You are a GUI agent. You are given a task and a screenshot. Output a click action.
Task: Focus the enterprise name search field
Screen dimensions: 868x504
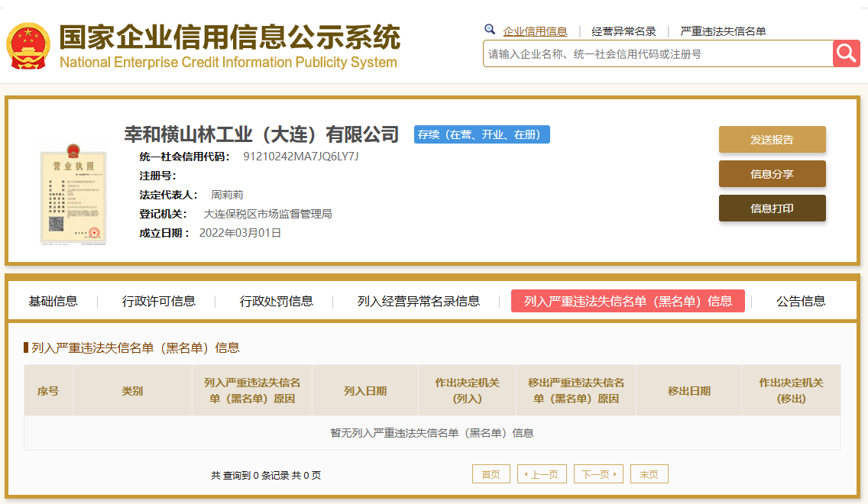click(x=658, y=53)
